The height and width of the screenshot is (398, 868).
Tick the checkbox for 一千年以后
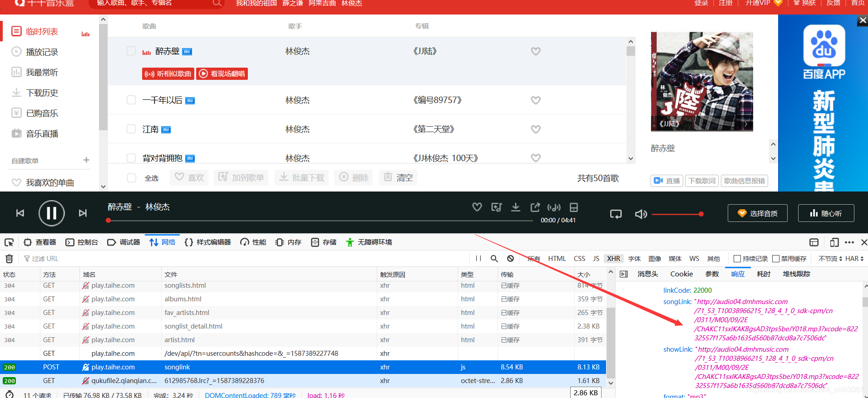[x=131, y=100]
